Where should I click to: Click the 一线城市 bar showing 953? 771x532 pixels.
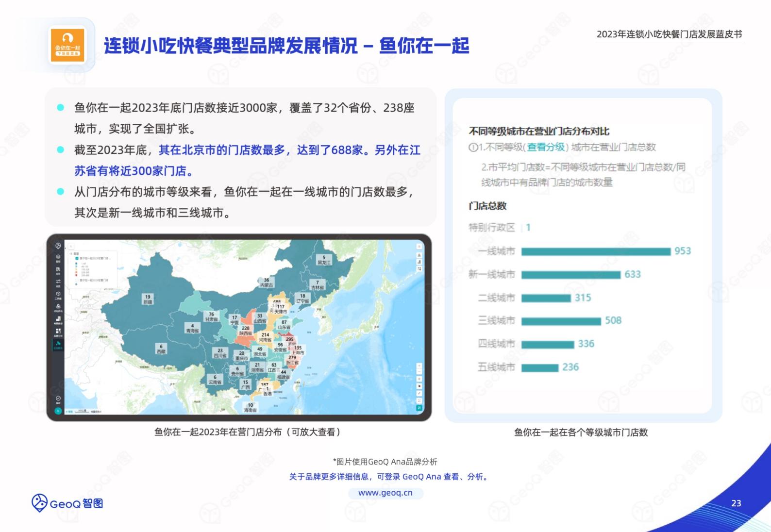point(596,251)
